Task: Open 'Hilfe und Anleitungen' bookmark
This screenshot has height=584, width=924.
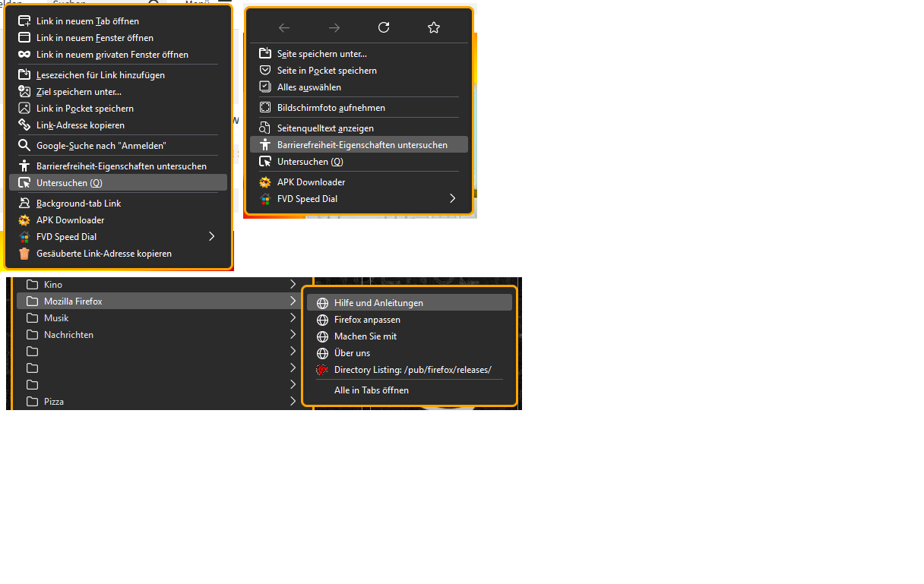Action: point(410,303)
